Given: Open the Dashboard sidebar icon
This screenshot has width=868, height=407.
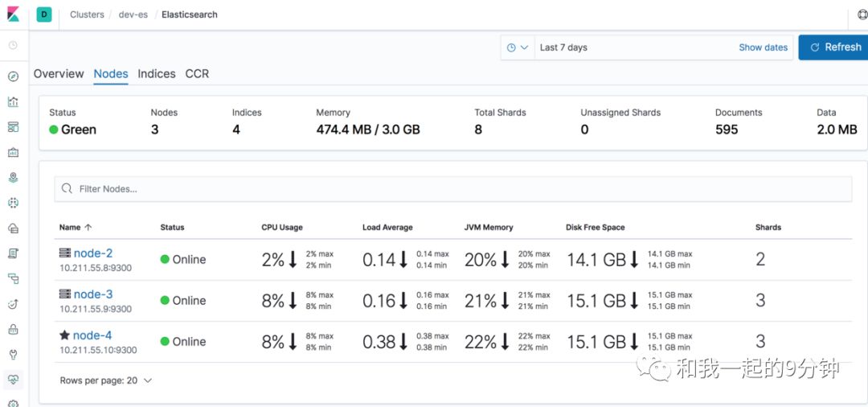Looking at the screenshot, I should coord(13,127).
